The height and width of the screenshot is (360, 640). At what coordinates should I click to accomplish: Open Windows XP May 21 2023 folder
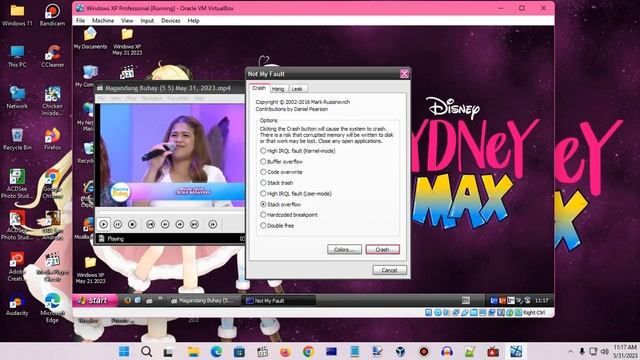pos(90,270)
